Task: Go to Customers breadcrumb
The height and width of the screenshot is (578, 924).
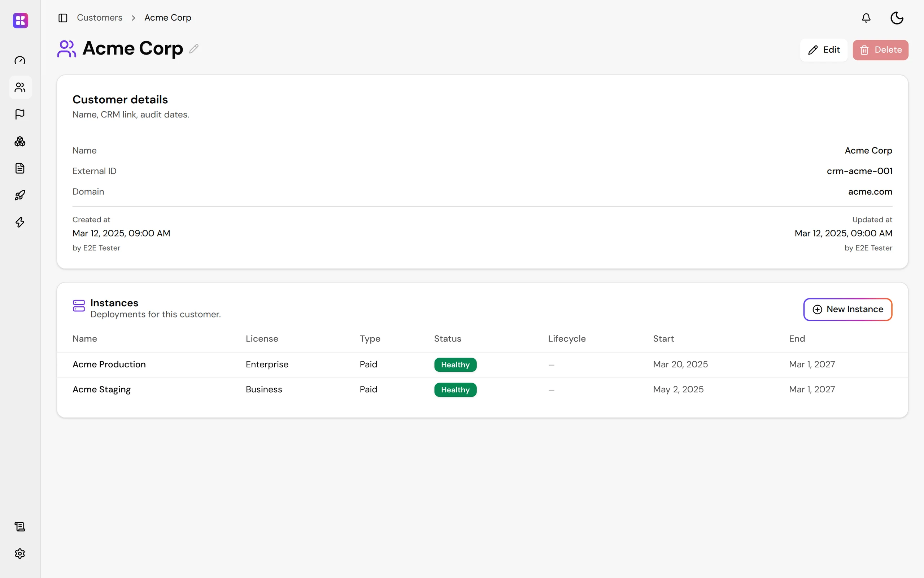Action: 100,18
